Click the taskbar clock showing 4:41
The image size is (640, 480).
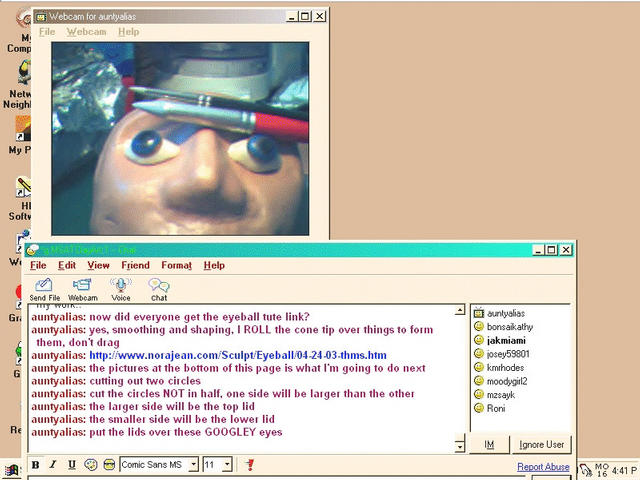[624, 470]
